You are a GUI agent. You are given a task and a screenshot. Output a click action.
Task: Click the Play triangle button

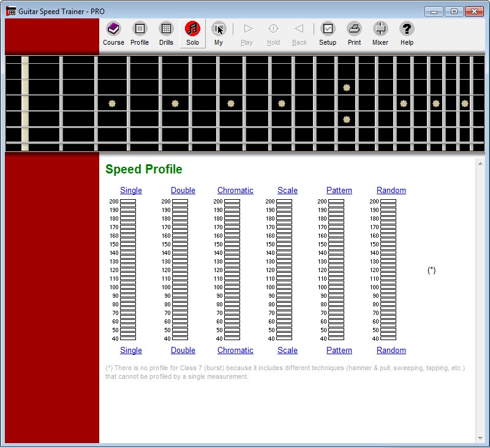247,34
